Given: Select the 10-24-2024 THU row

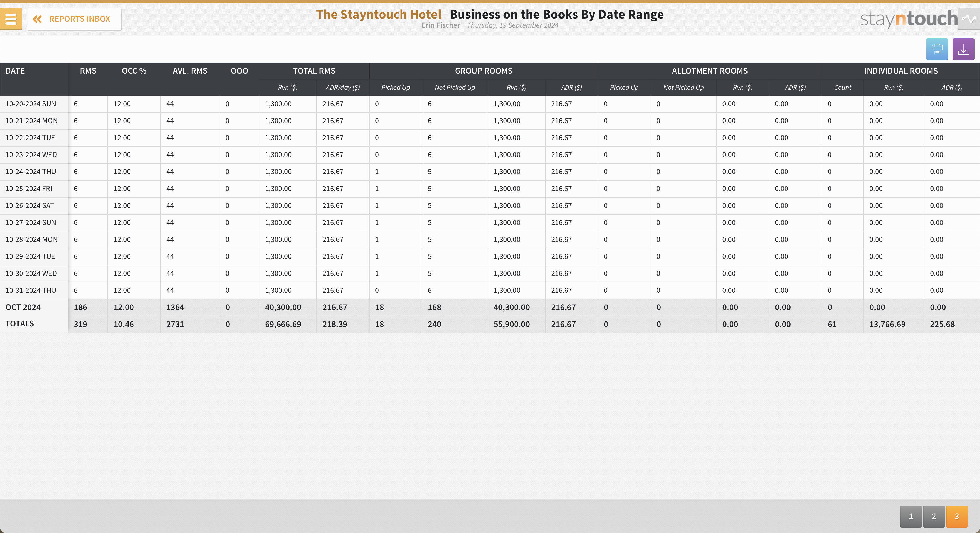Looking at the screenshot, I should pyautogui.click(x=31, y=172).
